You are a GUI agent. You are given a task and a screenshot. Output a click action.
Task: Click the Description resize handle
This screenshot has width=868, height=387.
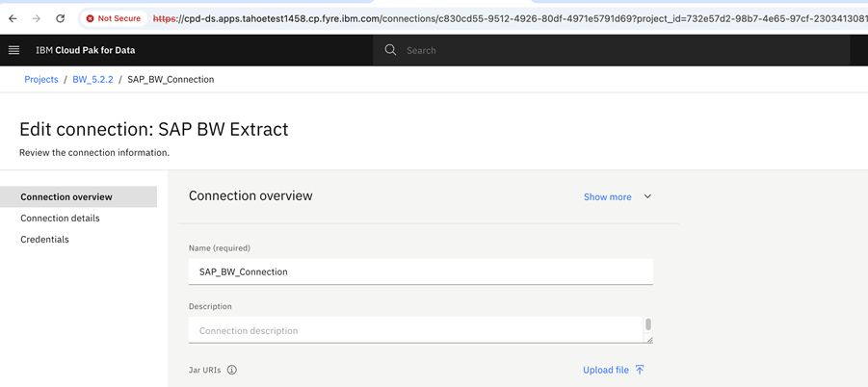[649, 340]
